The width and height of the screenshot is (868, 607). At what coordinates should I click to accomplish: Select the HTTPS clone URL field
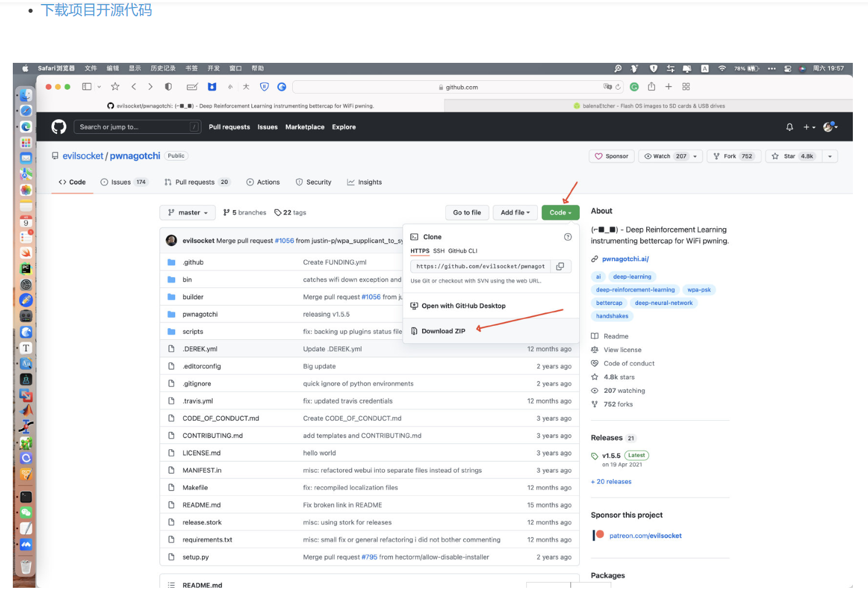[480, 267]
